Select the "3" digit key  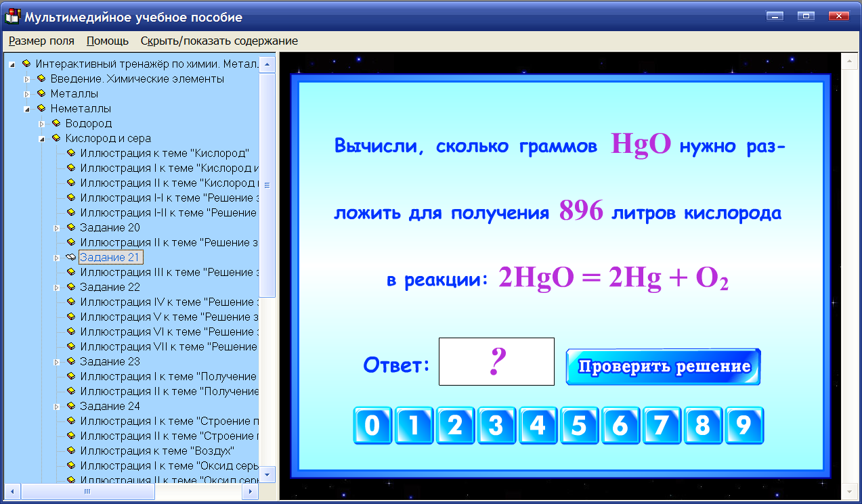click(x=496, y=425)
